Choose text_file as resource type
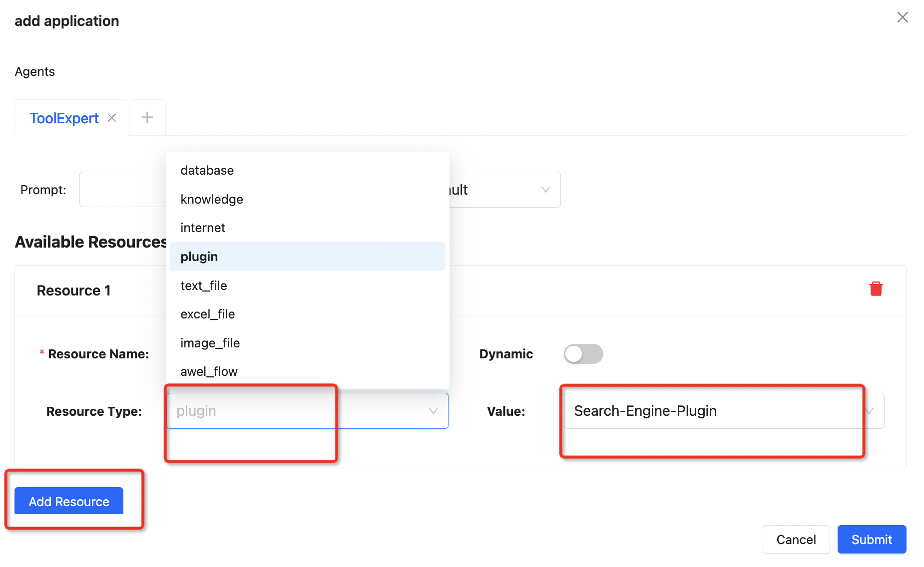The height and width of the screenshot is (567, 924). coord(204,285)
